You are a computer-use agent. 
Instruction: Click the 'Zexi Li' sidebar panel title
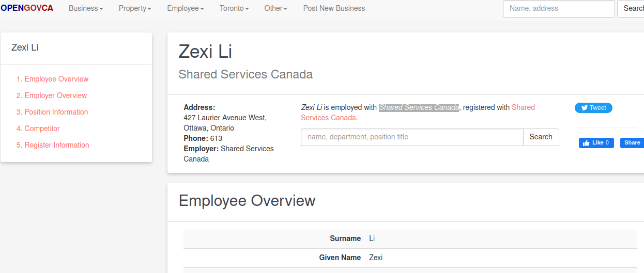[25, 47]
